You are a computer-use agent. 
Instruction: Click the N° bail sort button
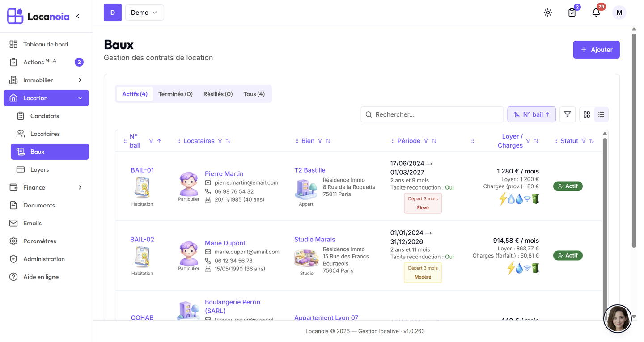point(531,114)
